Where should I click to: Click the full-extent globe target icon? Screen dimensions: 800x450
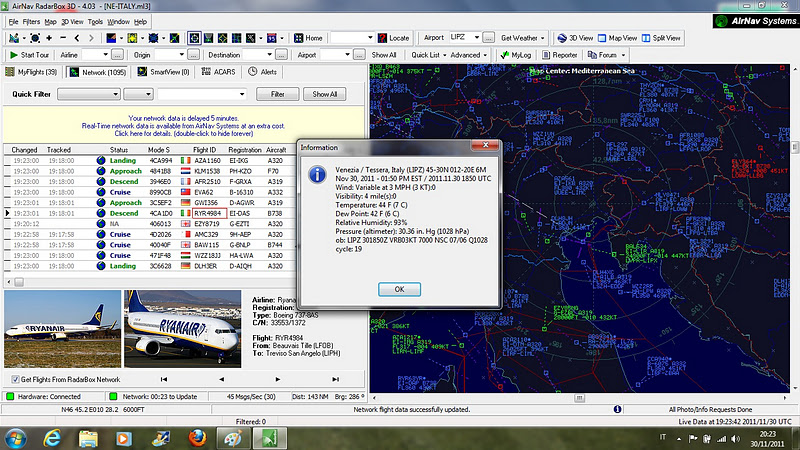pyautogui.click(x=35, y=38)
